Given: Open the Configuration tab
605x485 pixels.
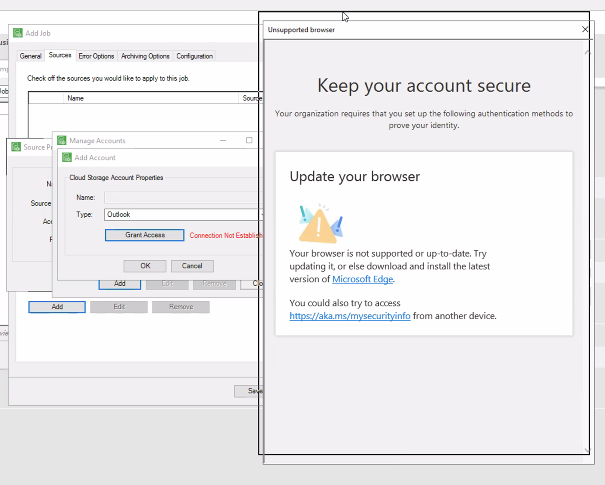Looking at the screenshot, I should (194, 56).
